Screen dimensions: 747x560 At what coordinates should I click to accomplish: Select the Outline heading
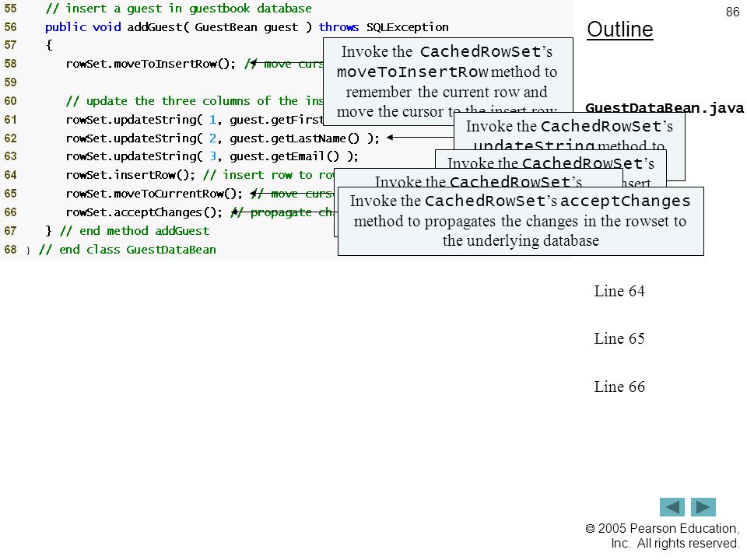pos(620,30)
